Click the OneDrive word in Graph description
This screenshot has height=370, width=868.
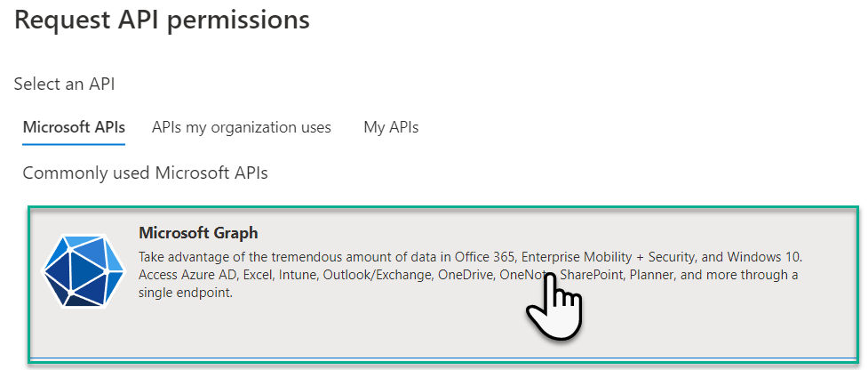point(466,276)
